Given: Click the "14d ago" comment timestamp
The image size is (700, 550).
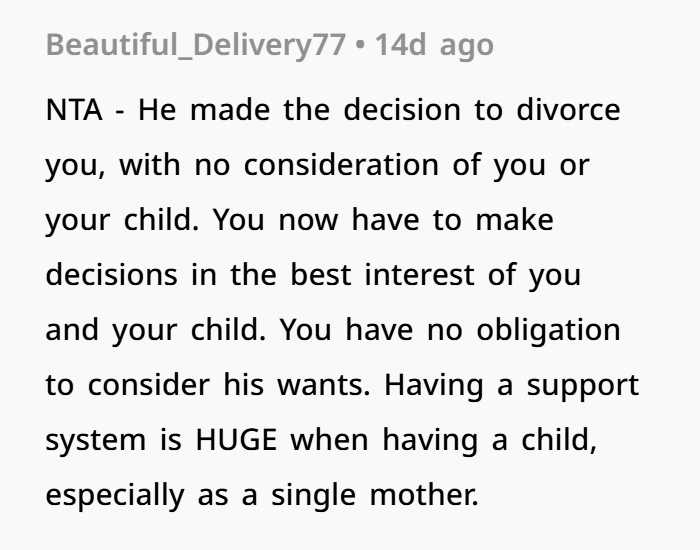Looking at the screenshot, I should 434,45.
